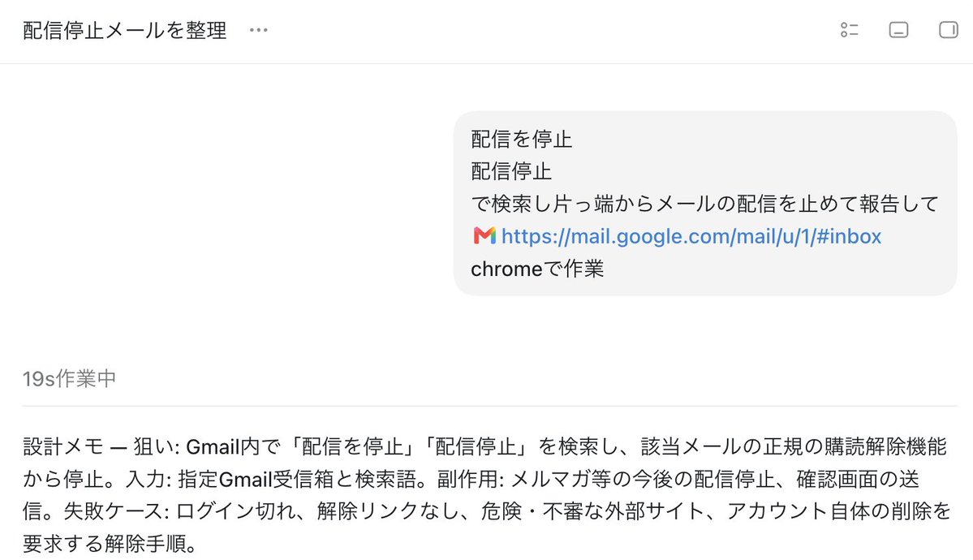
Task: Open the mail.google.com inbox link
Action: (x=691, y=236)
